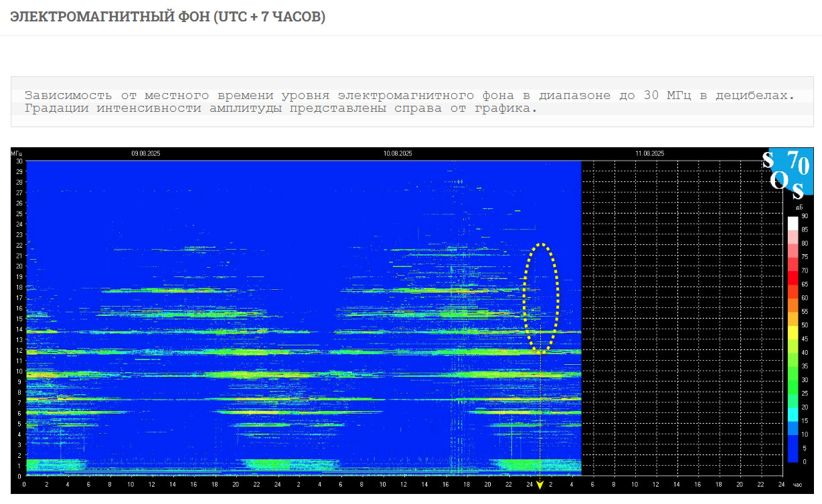Click the description text box above the graph
The height and width of the screenshot is (504, 822).
(411, 102)
